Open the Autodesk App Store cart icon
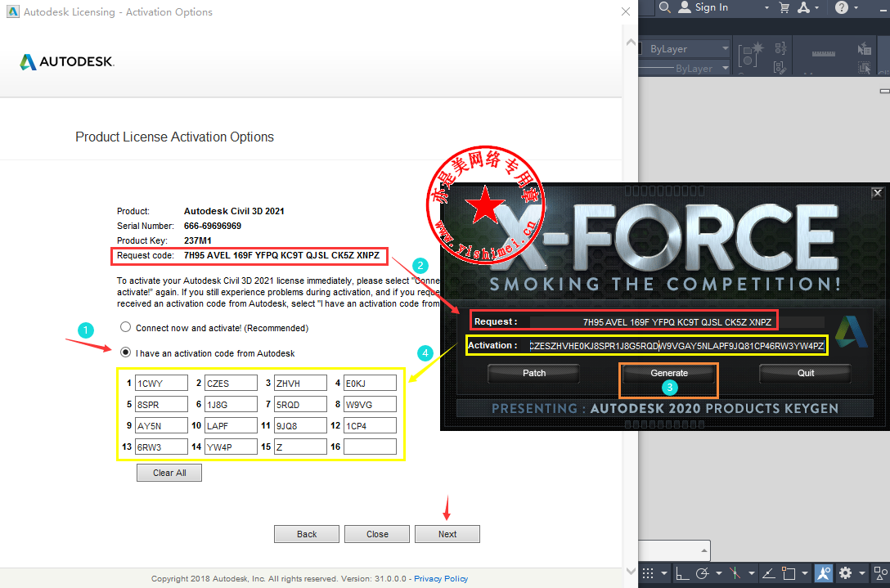This screenshot has width=890, height=588. [x=784, y=7]
